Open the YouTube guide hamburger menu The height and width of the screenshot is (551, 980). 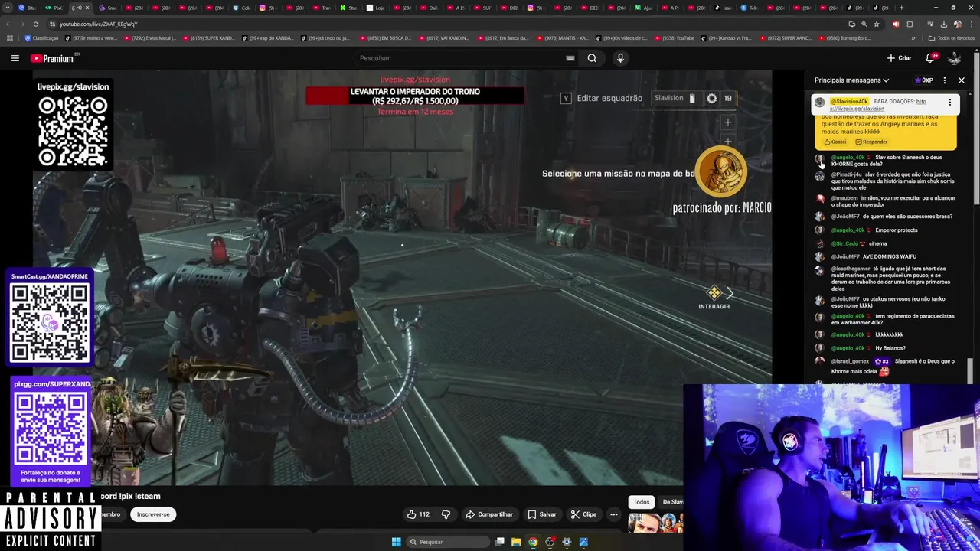click(x=15, y=58)
